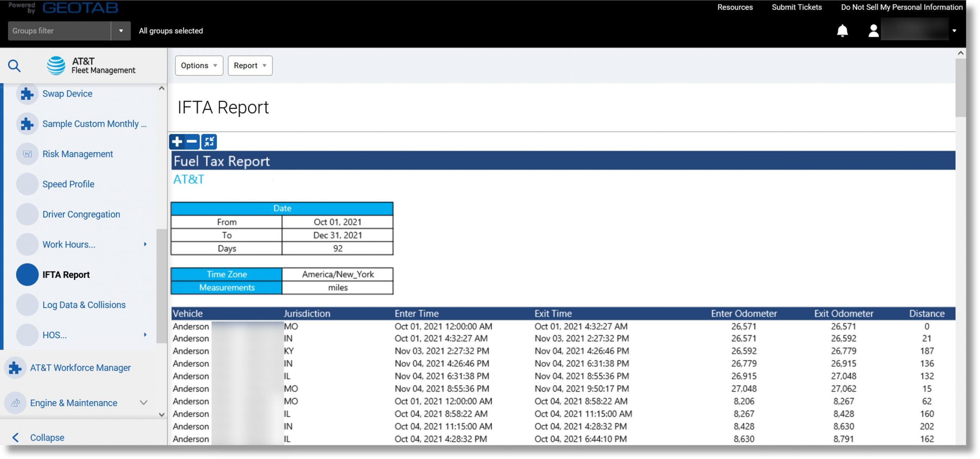Open the Options dropdown menu
The width and height of the screenshot is (980, 459).
click(198, 65)
